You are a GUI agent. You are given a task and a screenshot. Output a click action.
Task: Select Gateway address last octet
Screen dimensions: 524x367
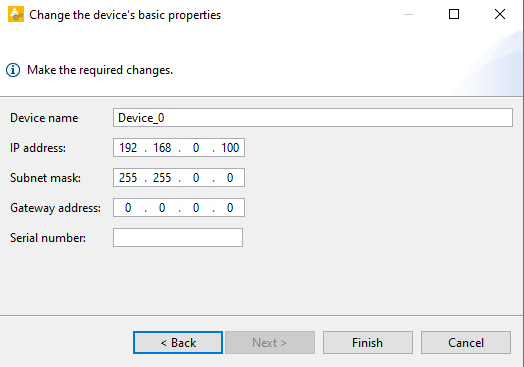[230, 208]
